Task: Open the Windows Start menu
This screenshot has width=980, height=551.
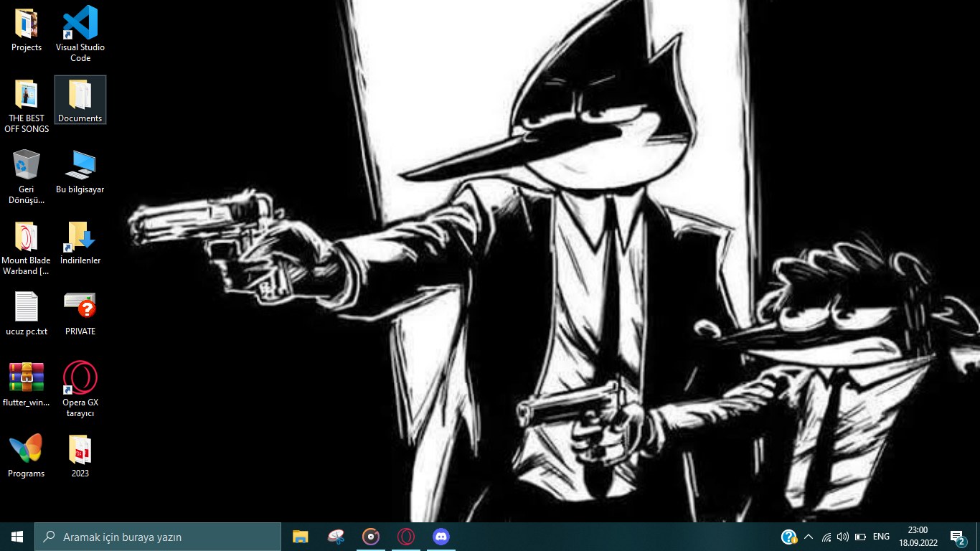Action: click(17, 537)
